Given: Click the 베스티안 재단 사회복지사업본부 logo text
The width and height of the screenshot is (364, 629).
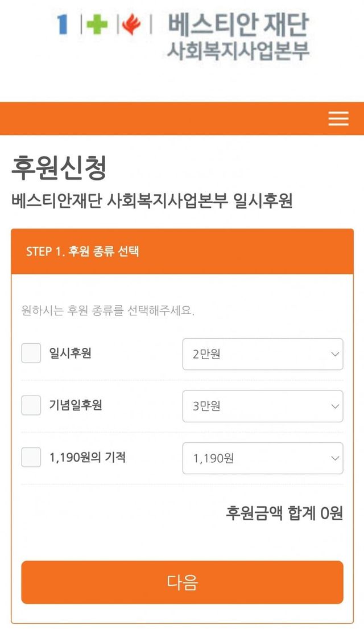Looking at the screenshot, I should pyautogui.click(x=238, y=36).
